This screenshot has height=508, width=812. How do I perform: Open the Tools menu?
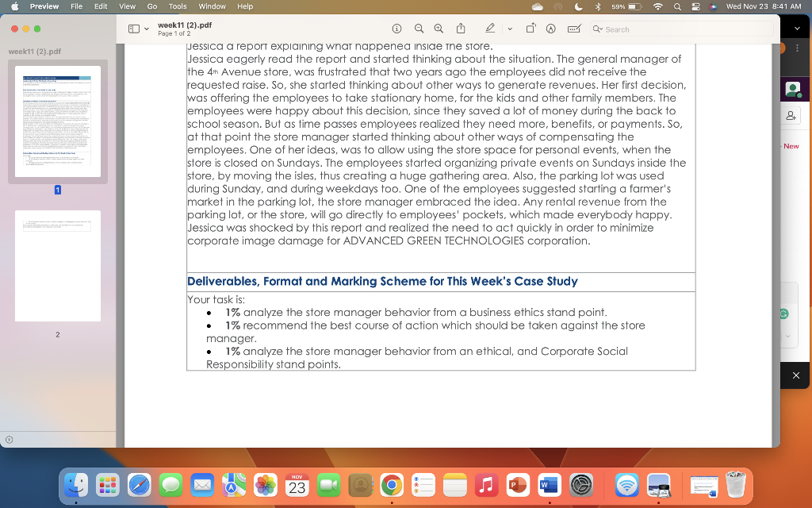(178, 7)
